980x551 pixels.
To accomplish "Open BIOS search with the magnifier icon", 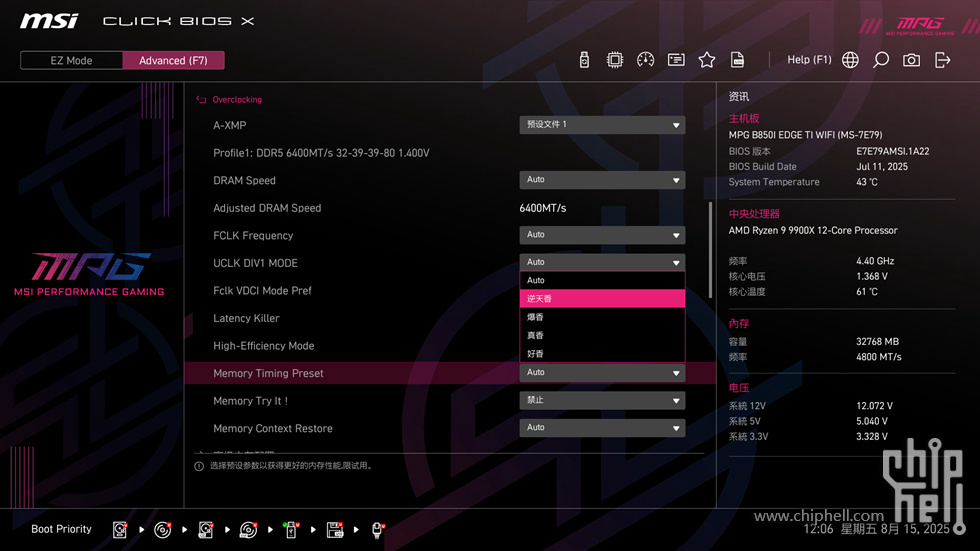I will (881, 60).
